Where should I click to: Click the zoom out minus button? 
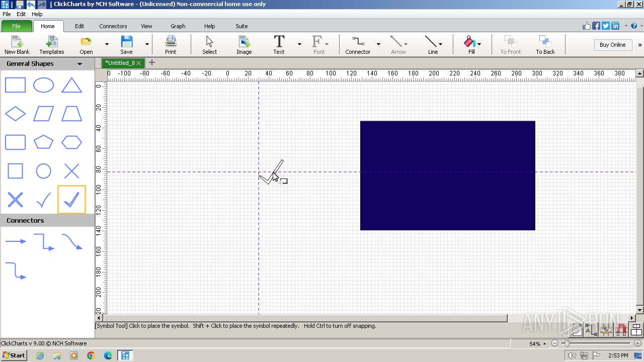click(554, 343)
